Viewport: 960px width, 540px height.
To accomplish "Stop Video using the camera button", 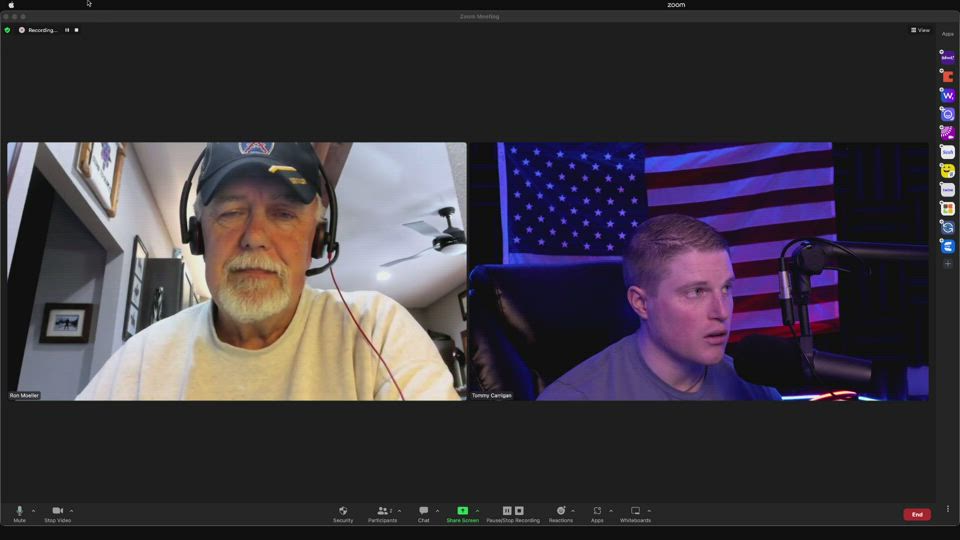I will (57, 512).
